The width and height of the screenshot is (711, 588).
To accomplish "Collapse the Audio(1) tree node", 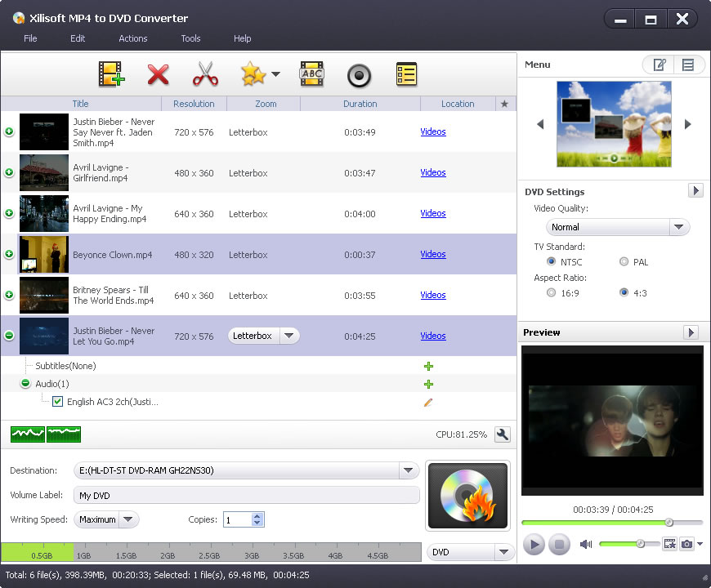I will point(25,384).
